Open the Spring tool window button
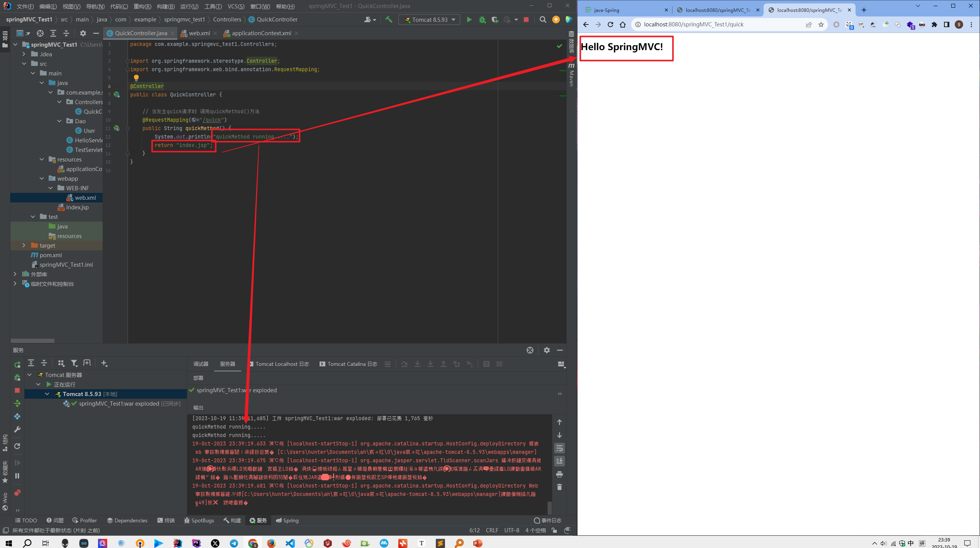The height and width of the screenshot is (548, 980). [287, 520]
